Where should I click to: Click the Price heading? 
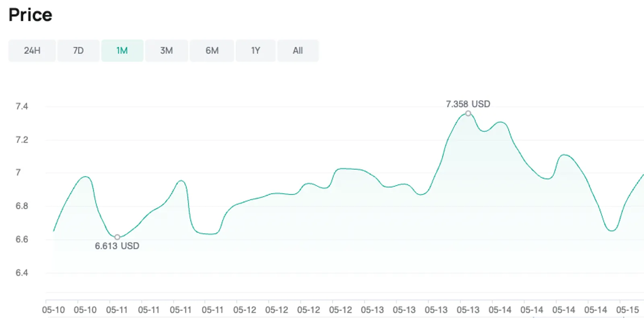click(31, 15)
